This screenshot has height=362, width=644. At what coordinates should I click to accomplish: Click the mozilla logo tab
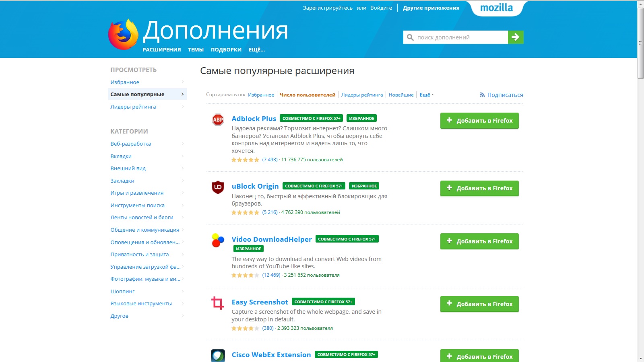(497, 8)
